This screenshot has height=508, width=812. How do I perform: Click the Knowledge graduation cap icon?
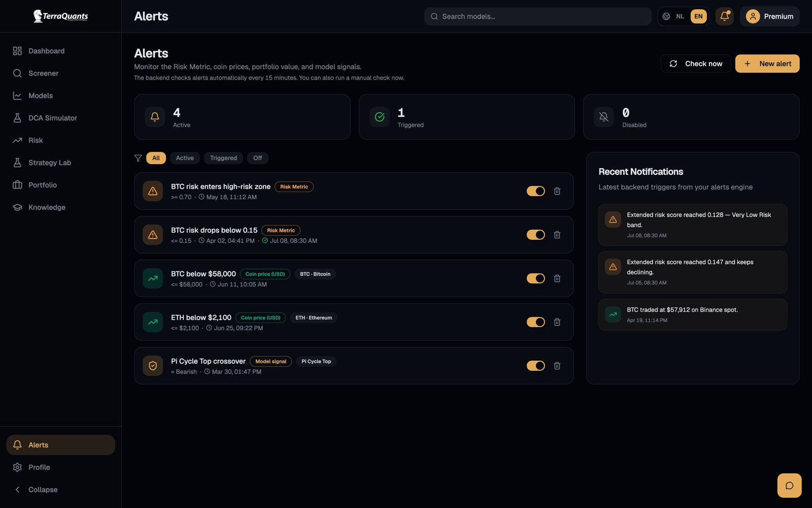click(17, 207)
